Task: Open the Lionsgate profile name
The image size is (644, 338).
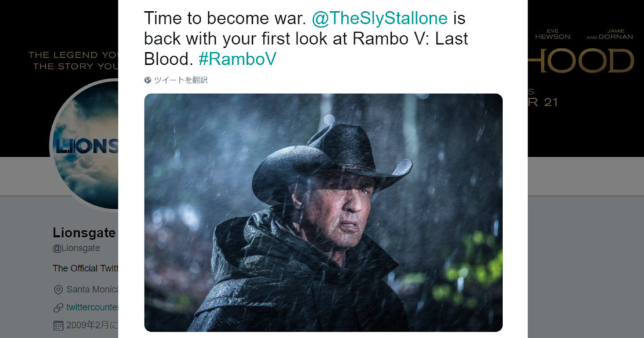Action: click(84, 232)
